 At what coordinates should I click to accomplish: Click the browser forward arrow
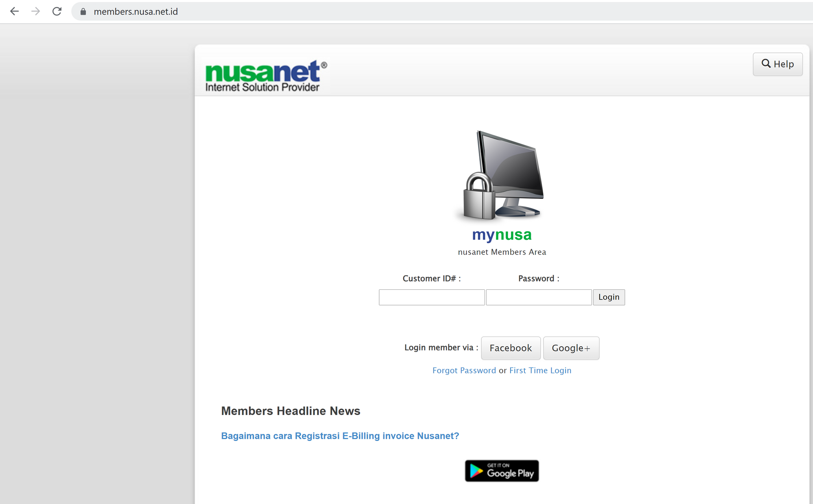[36, 11]
